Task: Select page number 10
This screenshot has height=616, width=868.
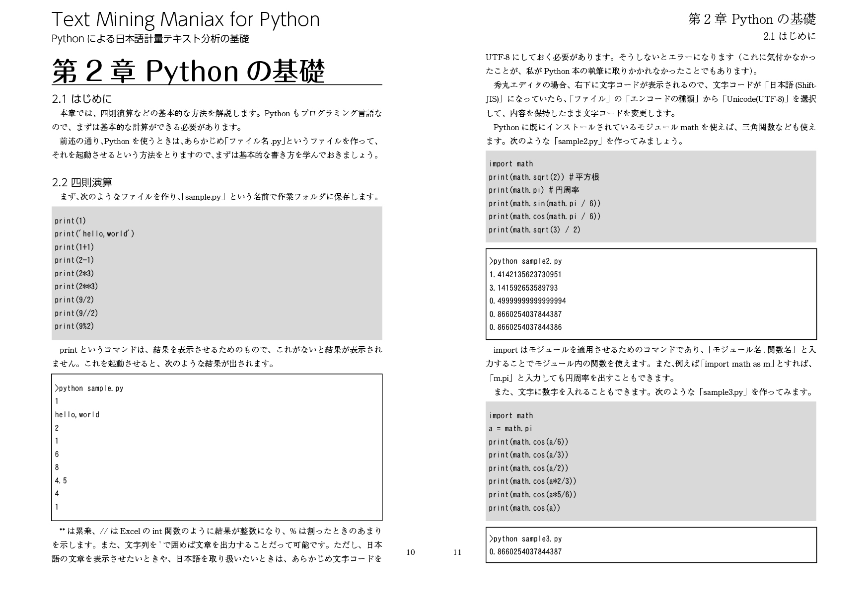Action: click(x=411, y=552)
